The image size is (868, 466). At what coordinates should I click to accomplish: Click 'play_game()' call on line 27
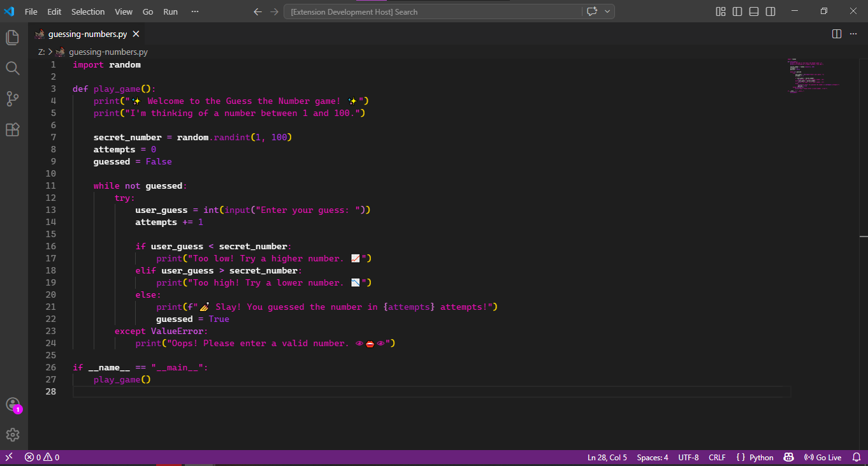point(122,380)
